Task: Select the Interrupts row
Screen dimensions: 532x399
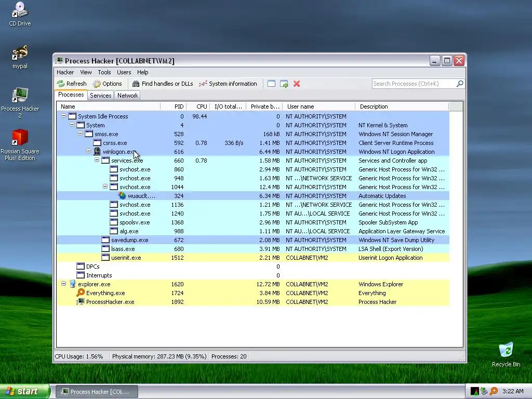Action: pyautogui.click(x=253, y=275)
